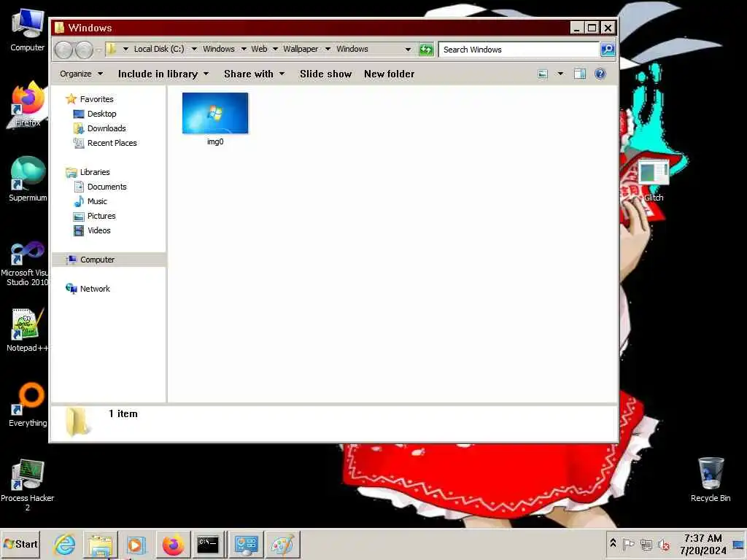
Task: Click the muted volume tray icon
Action: point(664,544)
